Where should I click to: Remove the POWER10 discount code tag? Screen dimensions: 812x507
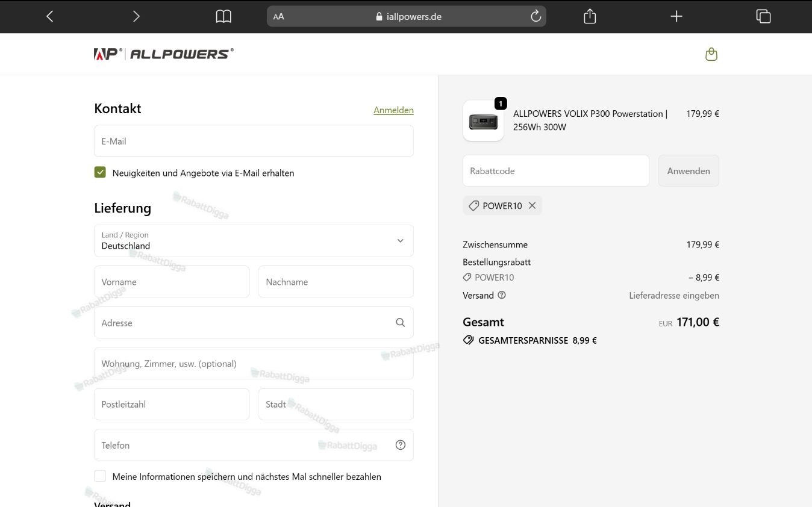[x=532, y=205]
